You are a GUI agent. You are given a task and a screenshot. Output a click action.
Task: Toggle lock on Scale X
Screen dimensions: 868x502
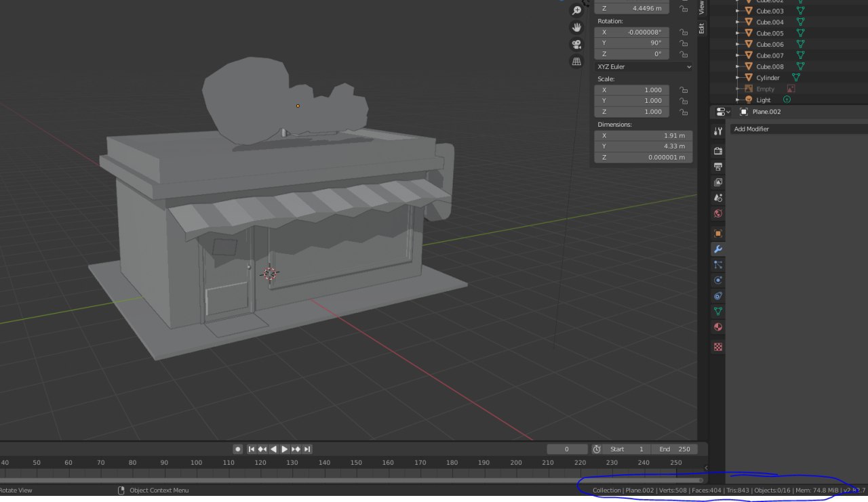click(x=684, y=90)
